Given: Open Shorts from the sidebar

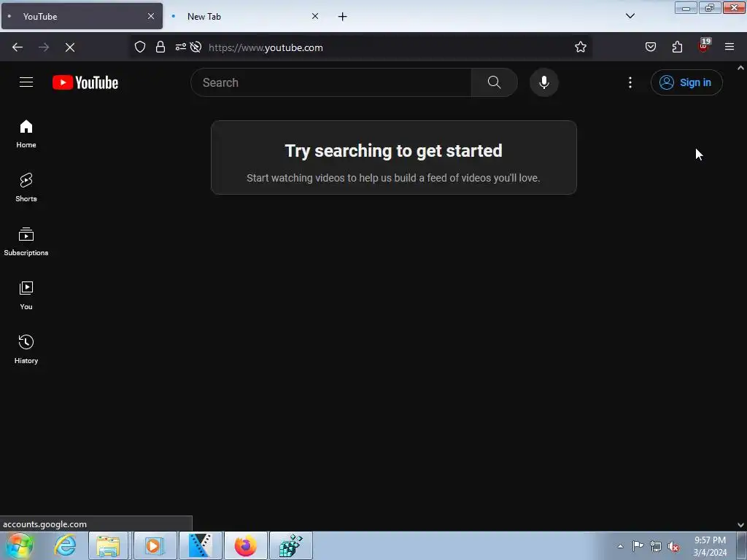Looking at the screenshot, I should point(26,187).
